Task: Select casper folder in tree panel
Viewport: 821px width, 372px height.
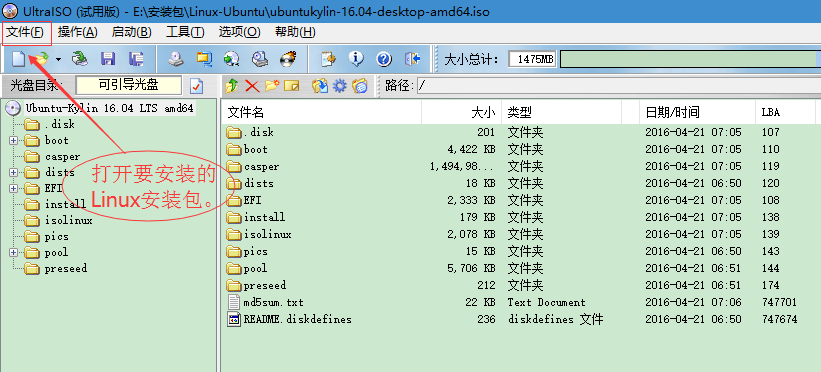Action: 62,157
